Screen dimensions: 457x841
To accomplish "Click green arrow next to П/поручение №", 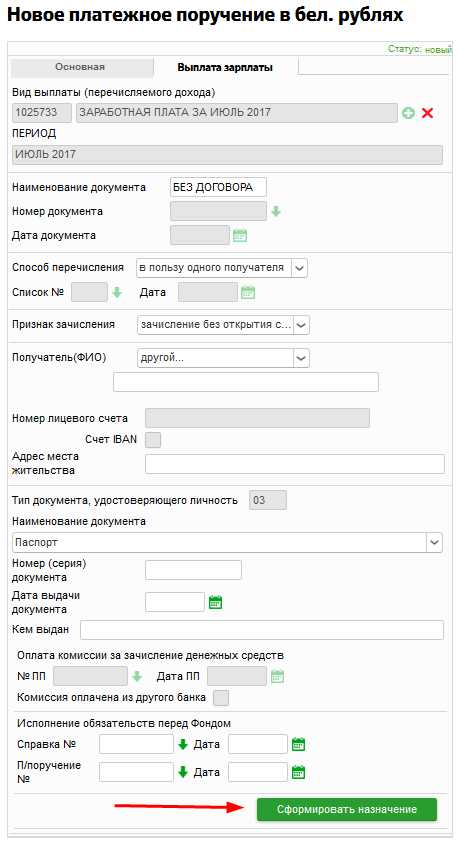I will click(x=183, y=772).
